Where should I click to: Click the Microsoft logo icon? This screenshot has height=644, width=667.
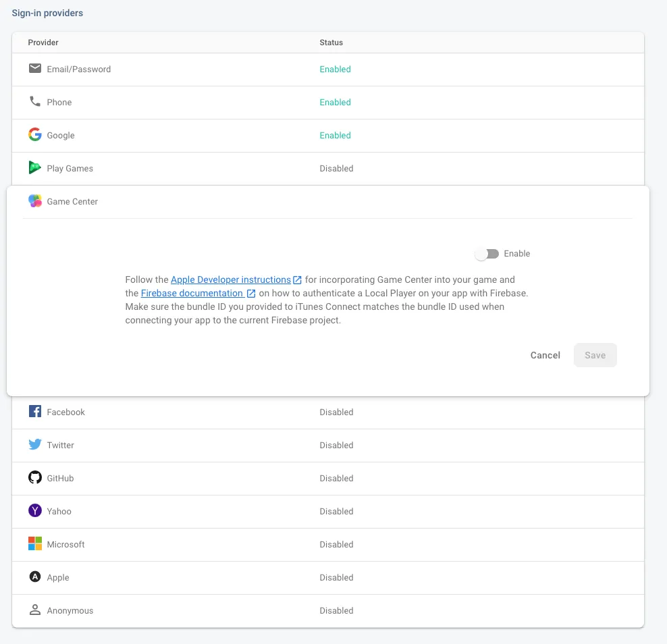35,544
